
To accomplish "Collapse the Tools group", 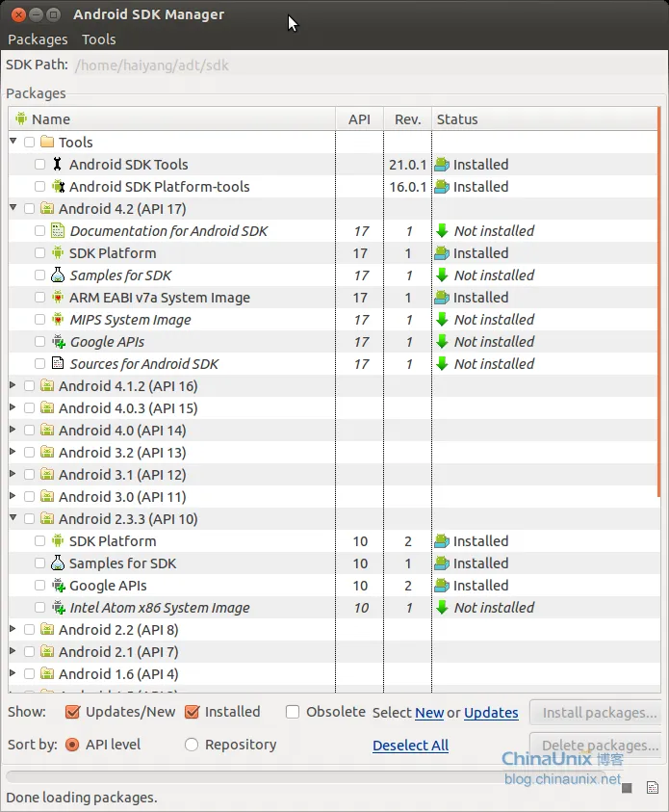I will coord(13,141).
